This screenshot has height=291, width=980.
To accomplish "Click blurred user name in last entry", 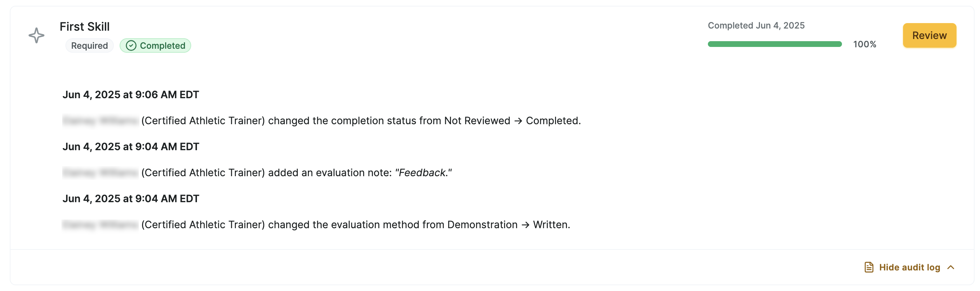I will coord(100,225).
